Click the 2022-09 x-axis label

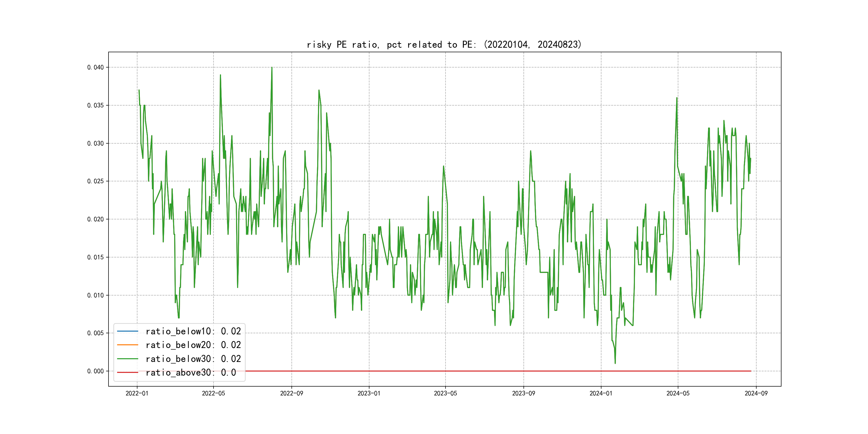tap(291, 394)
